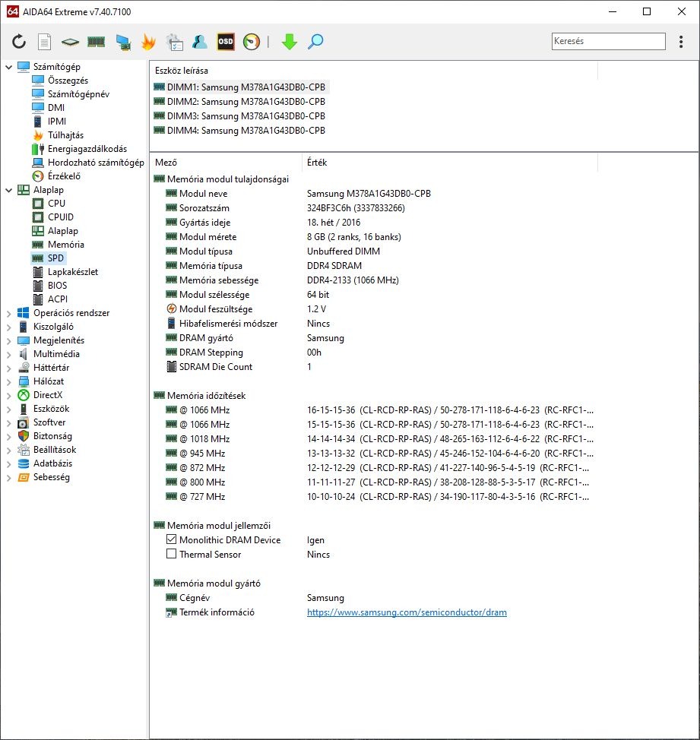
Task: Open the checklist report wizard icon
Action: (174, 42)
